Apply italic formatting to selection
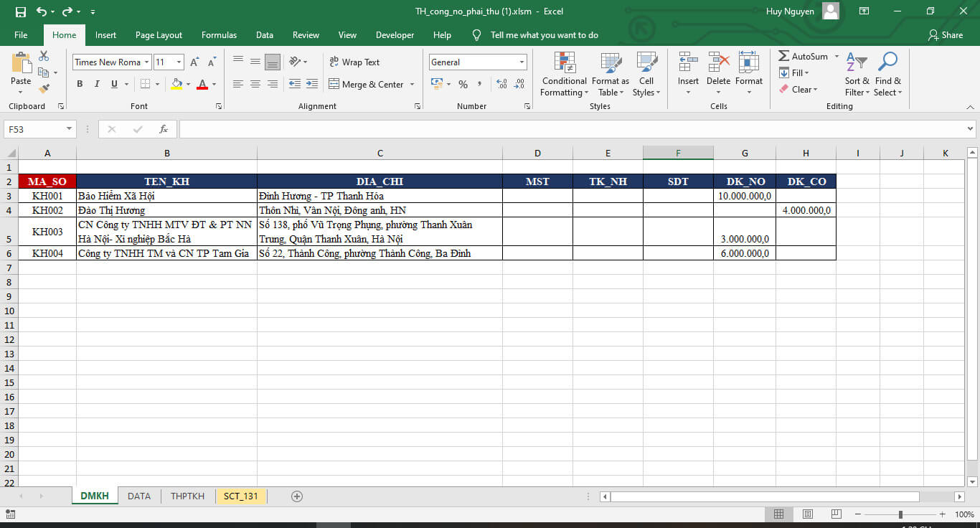This screenshot has width=980, height=528. coord(96,84)
